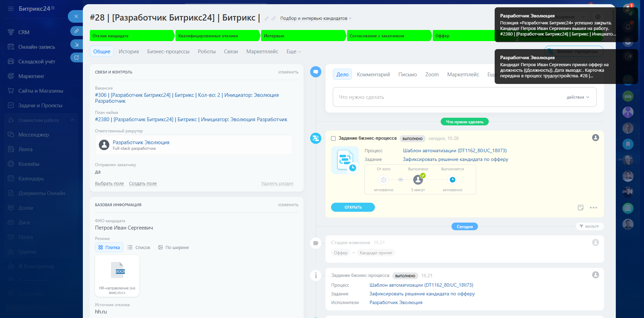The width and height of the screenshot is (644, 318).
Task: Select the Общие tab
Action: tap(102, 52)
